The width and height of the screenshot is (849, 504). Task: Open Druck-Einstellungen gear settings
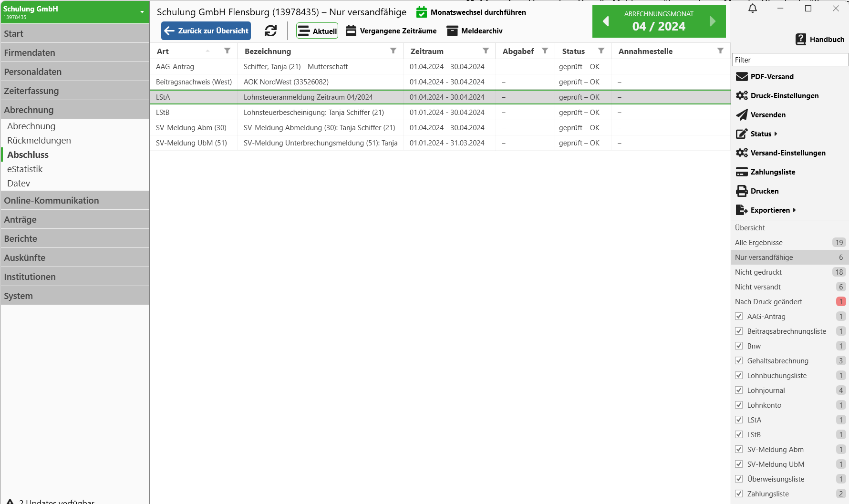coord(742,96)
